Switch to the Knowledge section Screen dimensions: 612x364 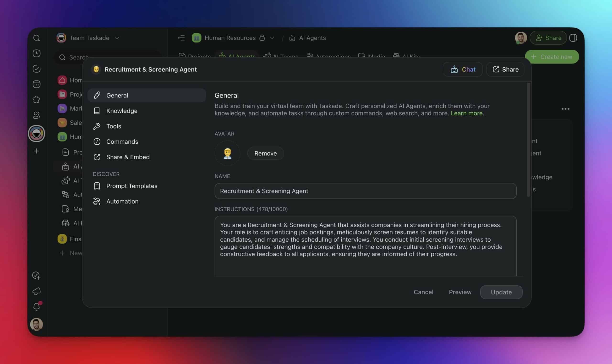coord(122,111)
